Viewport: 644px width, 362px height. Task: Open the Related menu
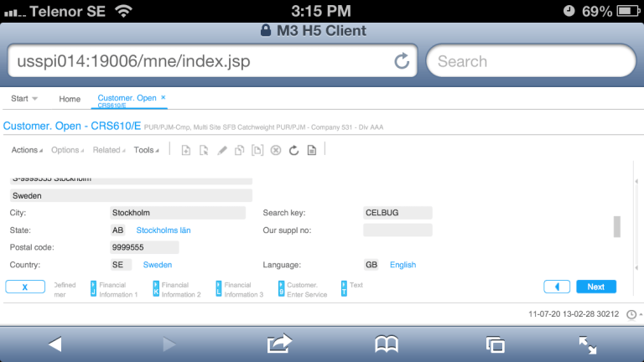(x=109, y=150)
